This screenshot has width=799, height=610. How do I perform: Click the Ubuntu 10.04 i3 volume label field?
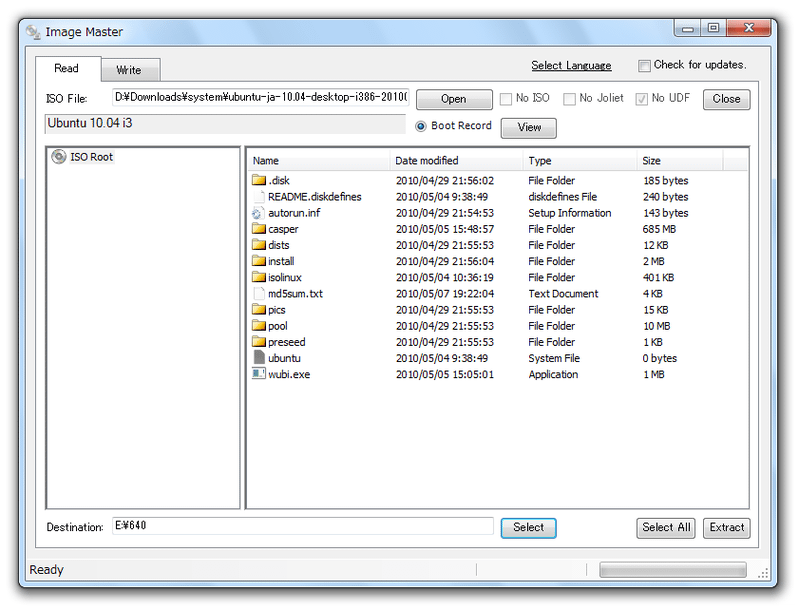[225, 124]
